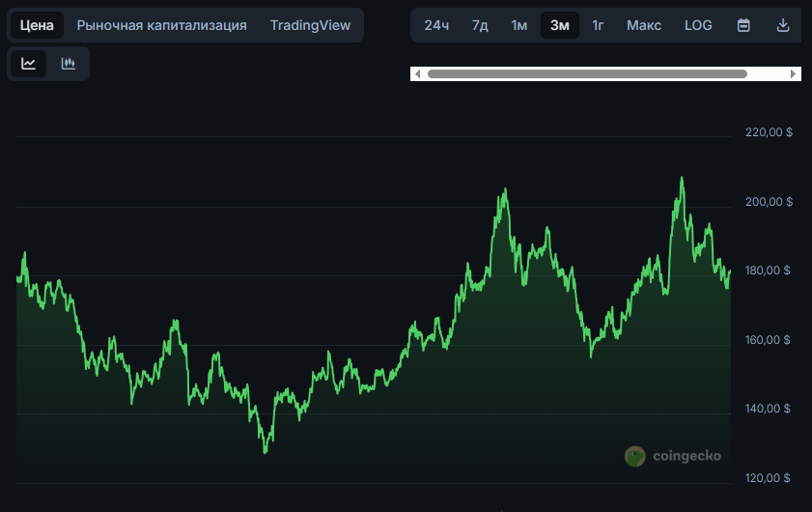Viewport: 812px width, 512px height.
Task: Click the scrollbar right arrow
Action: tap(794, 73)
